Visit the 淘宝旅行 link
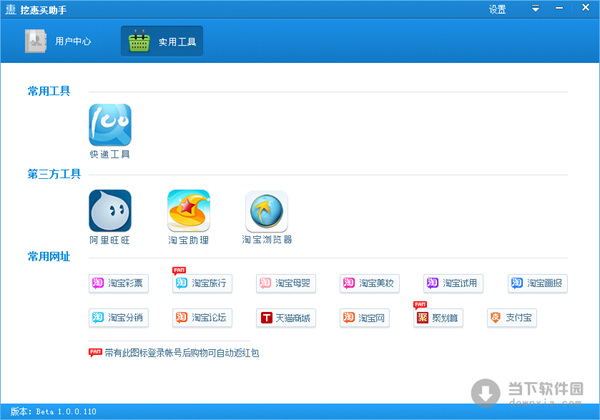The width and height of the screenshot is (600, 420). pos(203,283)
